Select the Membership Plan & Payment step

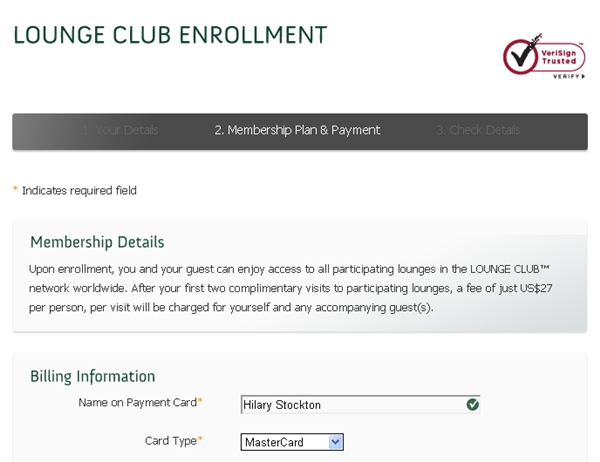pos(297,130)
